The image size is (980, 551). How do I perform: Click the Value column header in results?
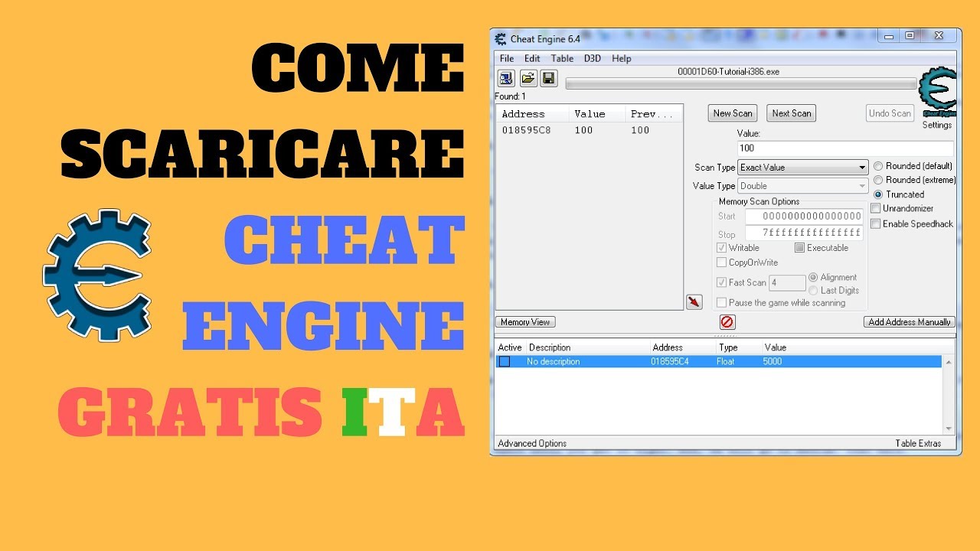coord(590,114)
